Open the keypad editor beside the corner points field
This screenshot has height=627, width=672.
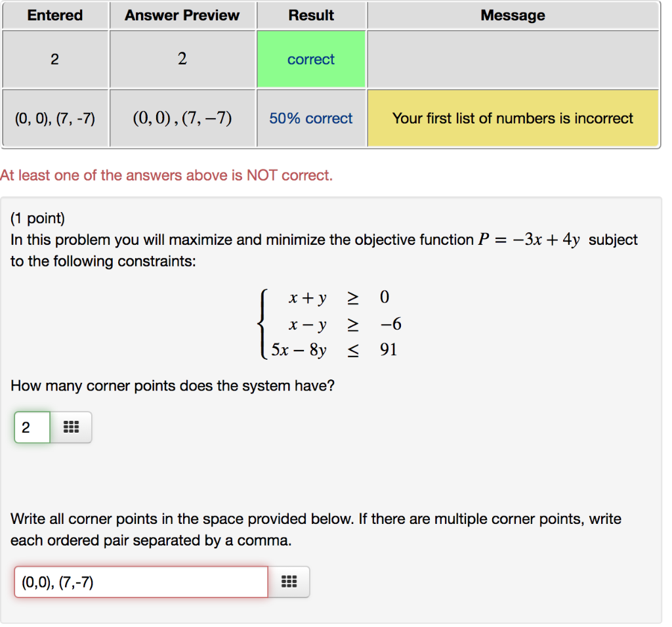coord(289,582)
